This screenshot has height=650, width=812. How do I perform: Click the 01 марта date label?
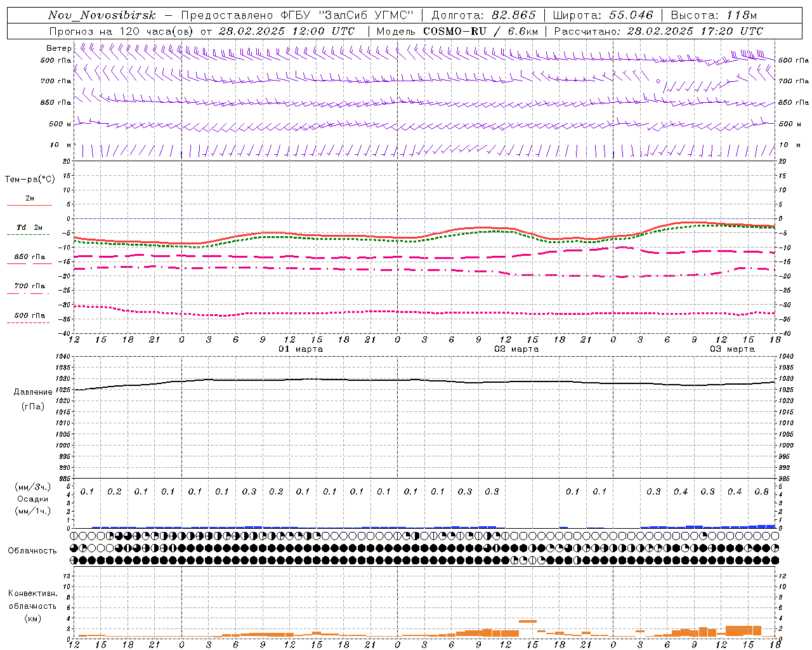[x=301, y=349]
